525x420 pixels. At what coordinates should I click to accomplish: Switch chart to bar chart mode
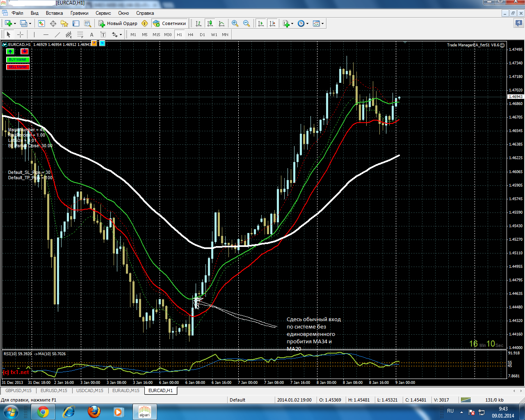pyautogui.click(x=199, y=23)
